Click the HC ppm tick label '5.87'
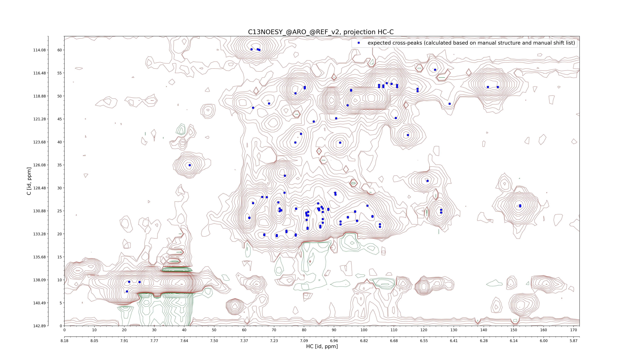 point(574,341)
